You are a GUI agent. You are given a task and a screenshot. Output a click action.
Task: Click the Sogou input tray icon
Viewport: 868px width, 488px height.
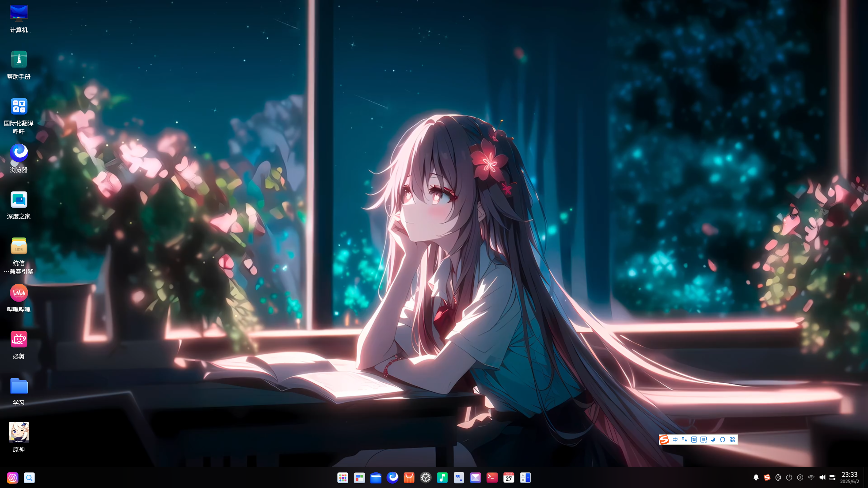[x=767, y=477]
